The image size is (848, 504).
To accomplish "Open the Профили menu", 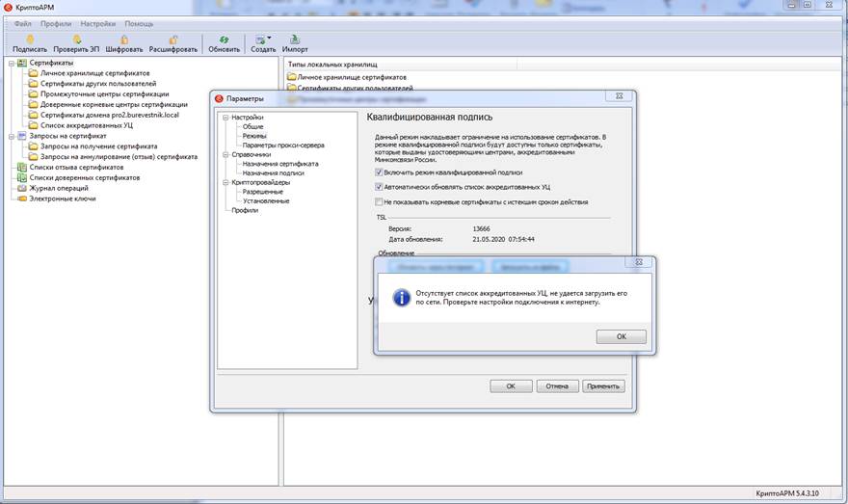I will (x=56, y=24).
